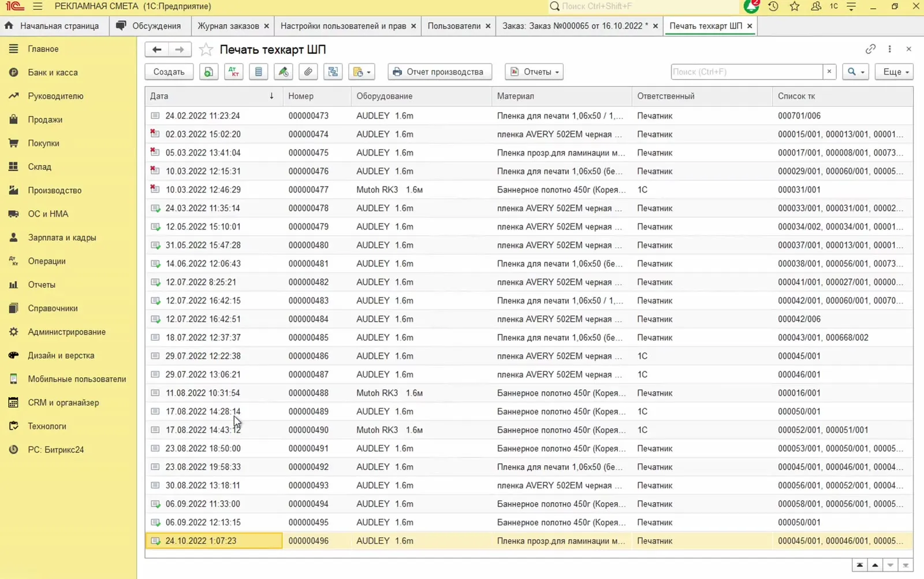Open the Обсуждения tab

coord(150,26)
